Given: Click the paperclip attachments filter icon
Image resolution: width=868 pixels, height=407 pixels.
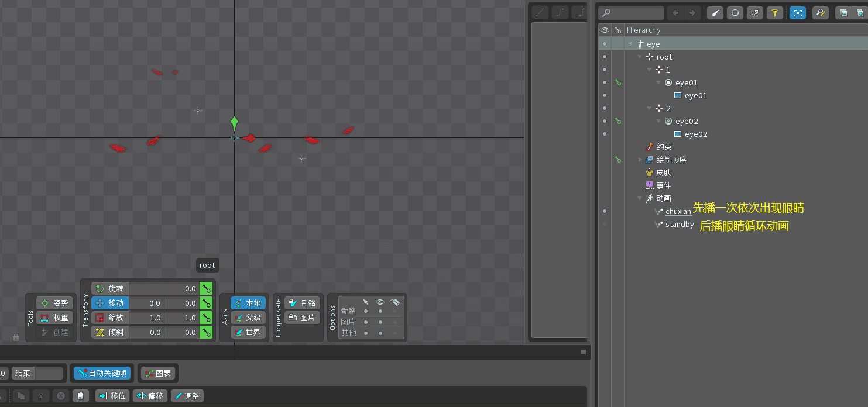Looking at the screenshot, I should pyautogui.click(x=755, y=13).
